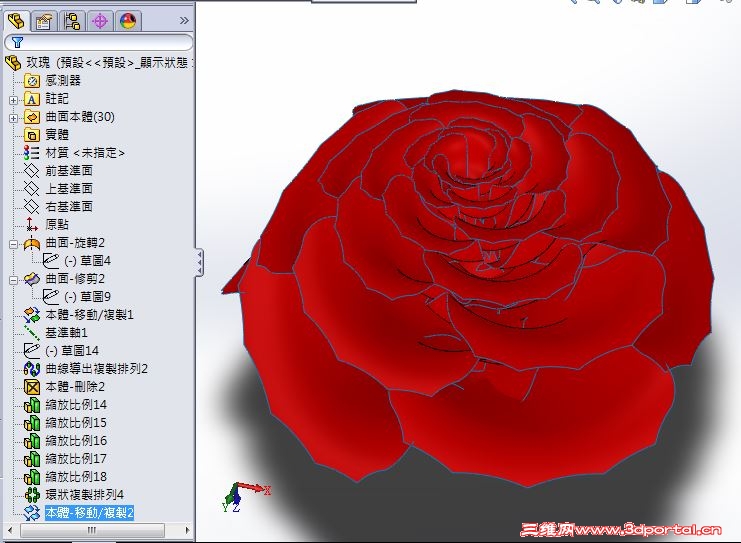Viewport: 741px width, 543px height.
Task: Click feature tree scrollbar right arrow
Action: coord(188,530)
